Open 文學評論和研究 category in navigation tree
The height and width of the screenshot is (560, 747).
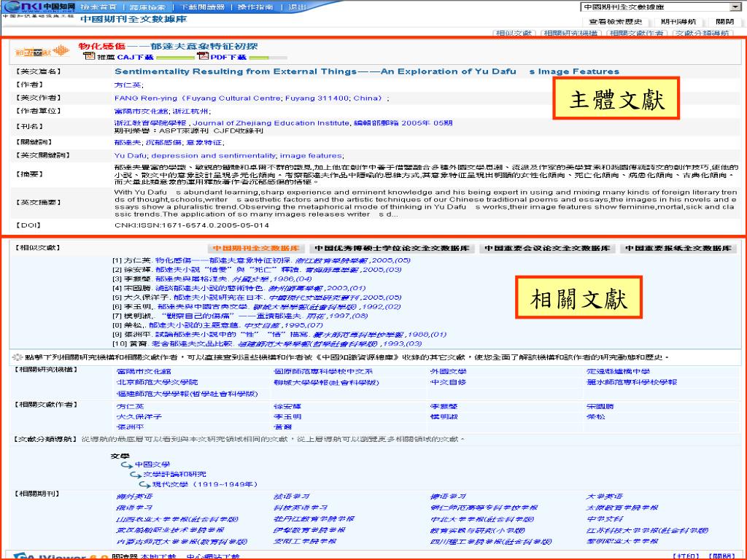click(x=175, y=474)
